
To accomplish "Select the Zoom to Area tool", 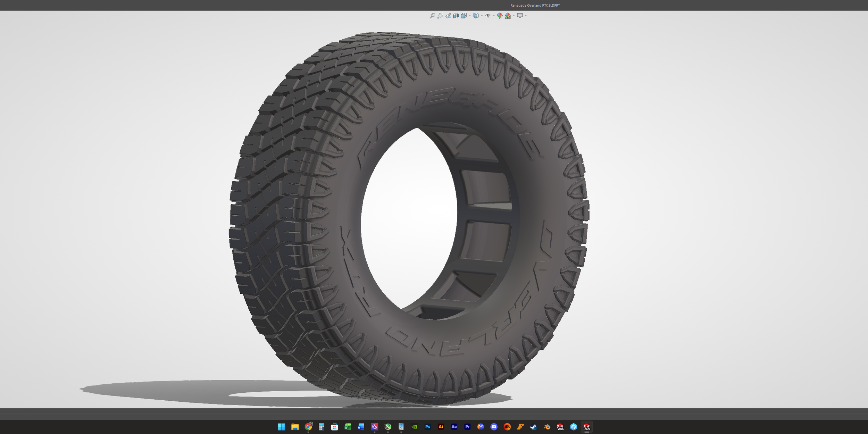I will click(x=440, y=16).
